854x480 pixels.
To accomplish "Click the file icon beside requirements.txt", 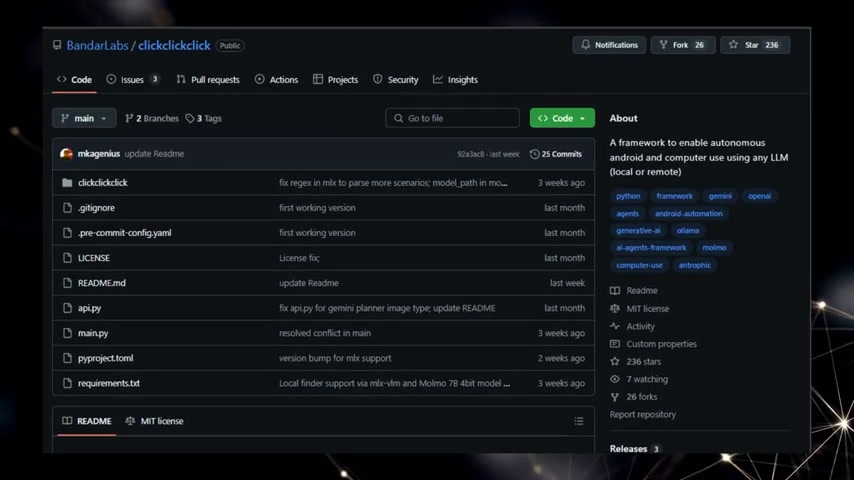I will [x=67, y=383].
